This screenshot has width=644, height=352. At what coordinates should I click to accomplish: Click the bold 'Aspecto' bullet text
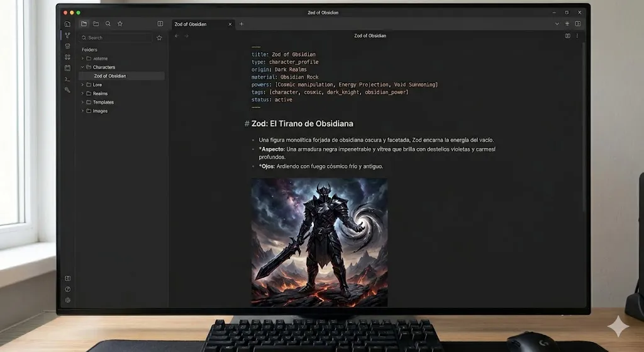pyautogui.click(x=272, y=149)
